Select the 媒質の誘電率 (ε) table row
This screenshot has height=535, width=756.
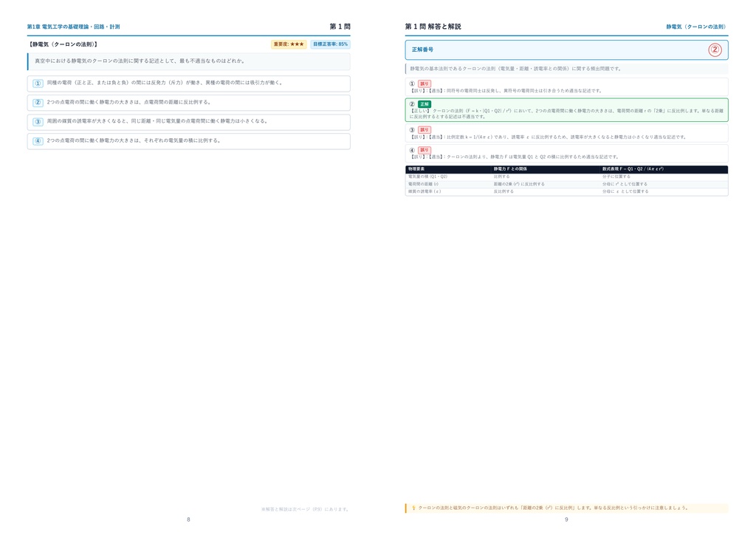coord(566,191)
